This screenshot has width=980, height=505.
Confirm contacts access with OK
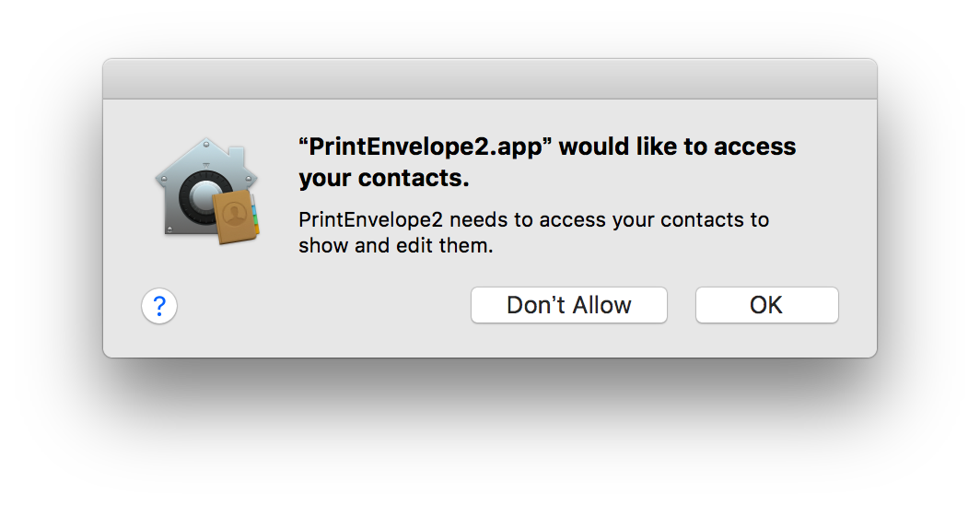766,305
